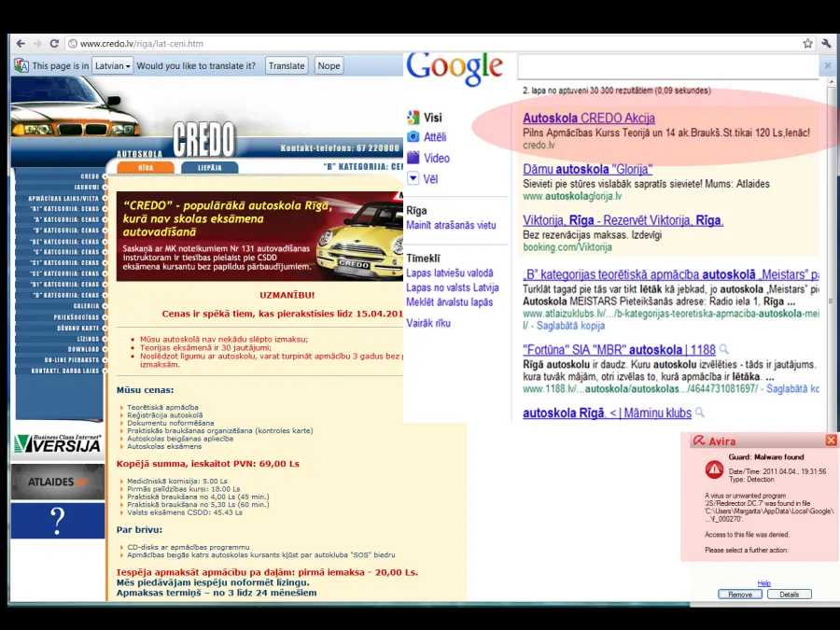The height and width of the screenshot is (630, 840).
Task: Expand Vairāk rīku options
Action: [428, 323]
